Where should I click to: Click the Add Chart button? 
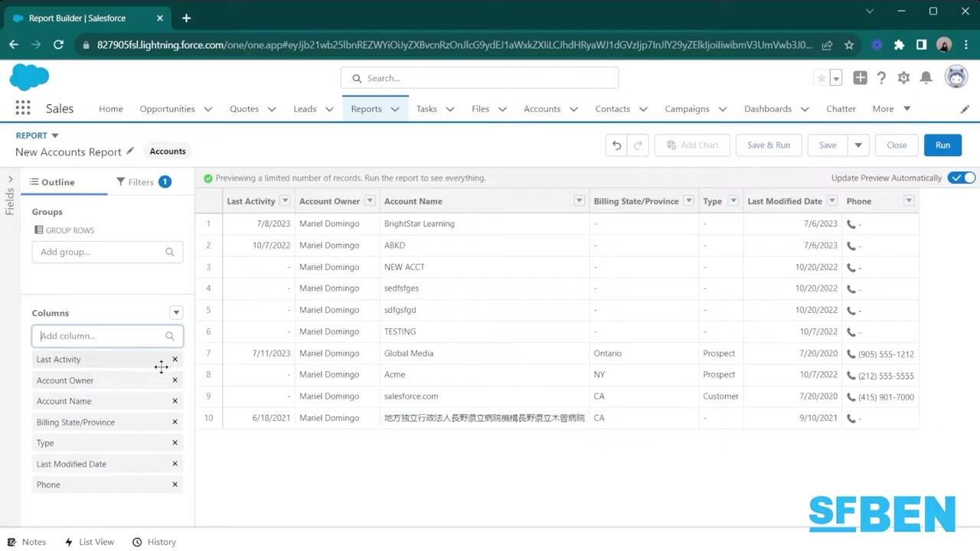(x=692, y=145)
